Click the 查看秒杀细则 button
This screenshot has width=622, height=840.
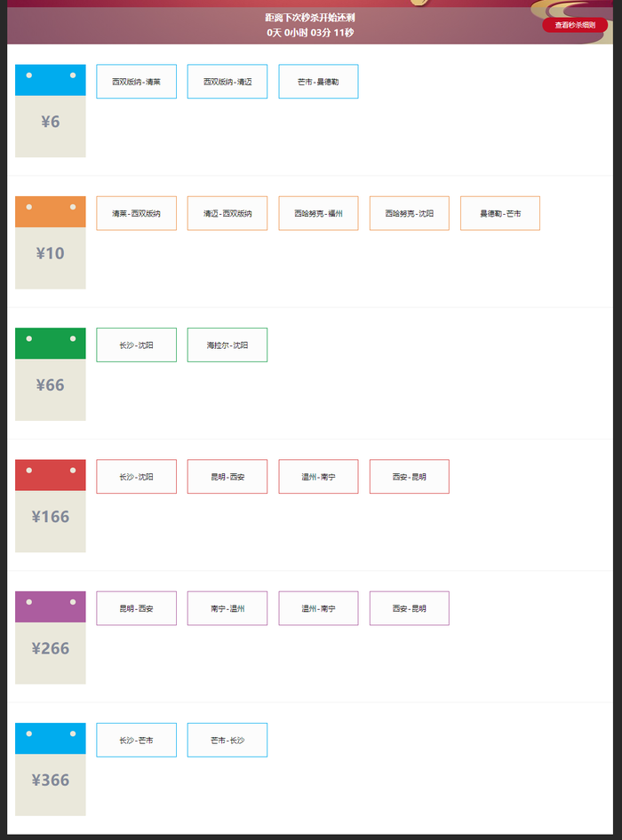(x=575, y=25)
